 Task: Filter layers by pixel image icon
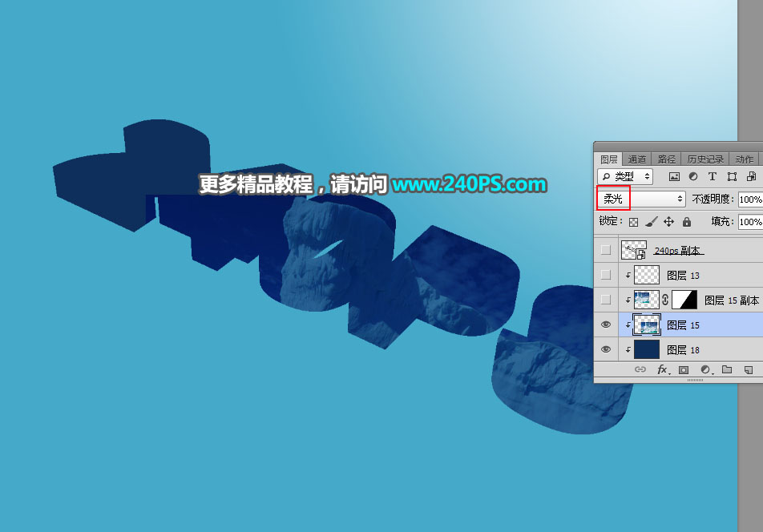pos(674,176)
